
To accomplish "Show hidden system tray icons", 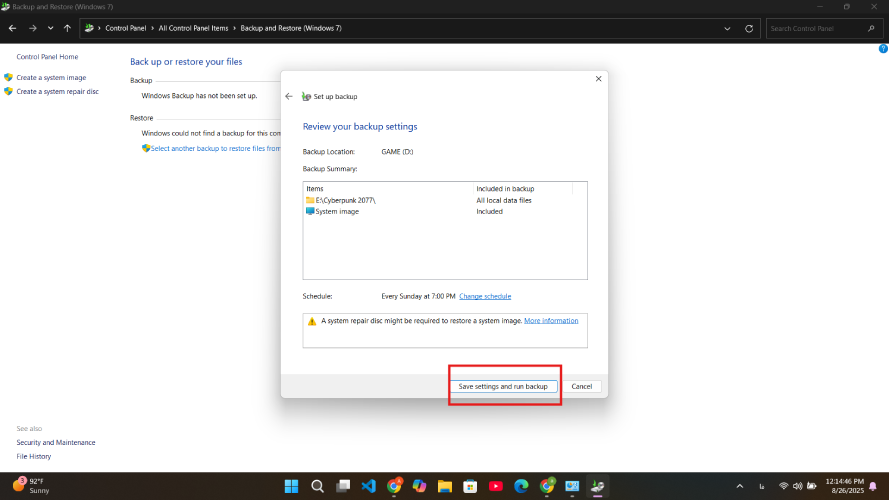I will point(764,486).
